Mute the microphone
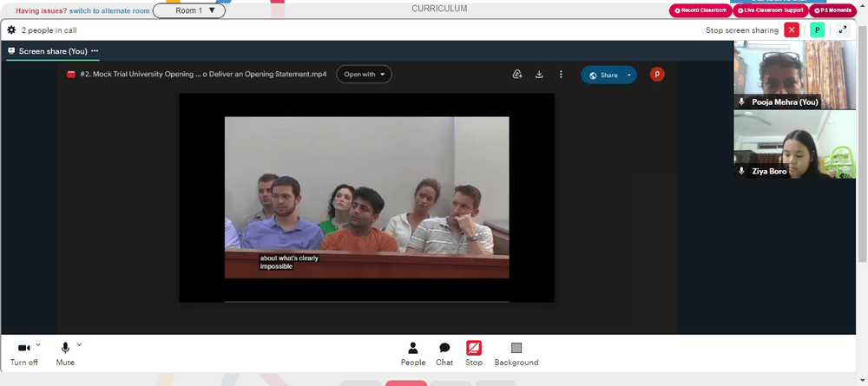868x386 pixels. coord(65,354)
